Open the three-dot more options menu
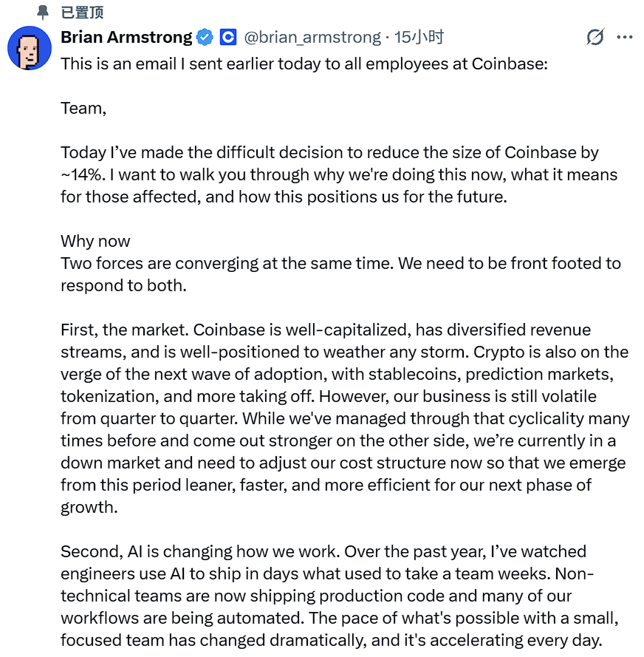The width and height of the screenshot is (644, 657). coord(625,37)
